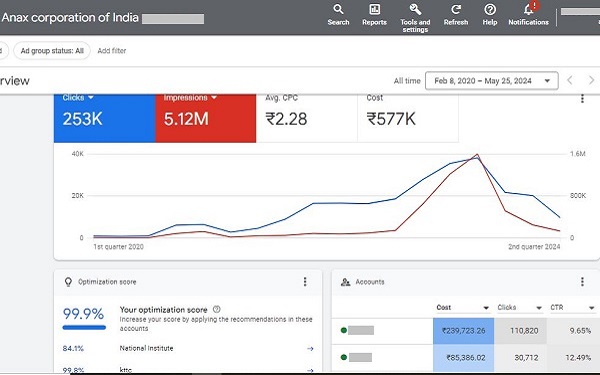Viewport: 600px width, 375px height.
Task: Open Accounts card three-dot menu
Action: 582,282
